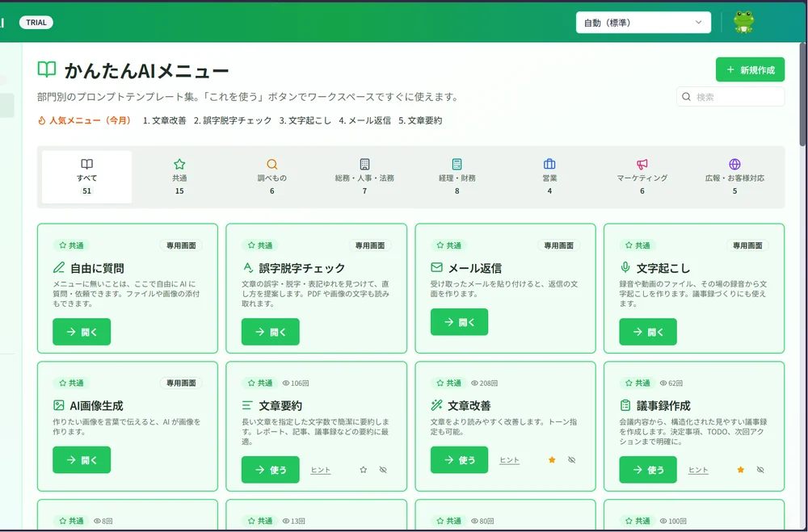Click the frog avatar icon
This screenshot has height=532, width=808.
click(743, 23)
